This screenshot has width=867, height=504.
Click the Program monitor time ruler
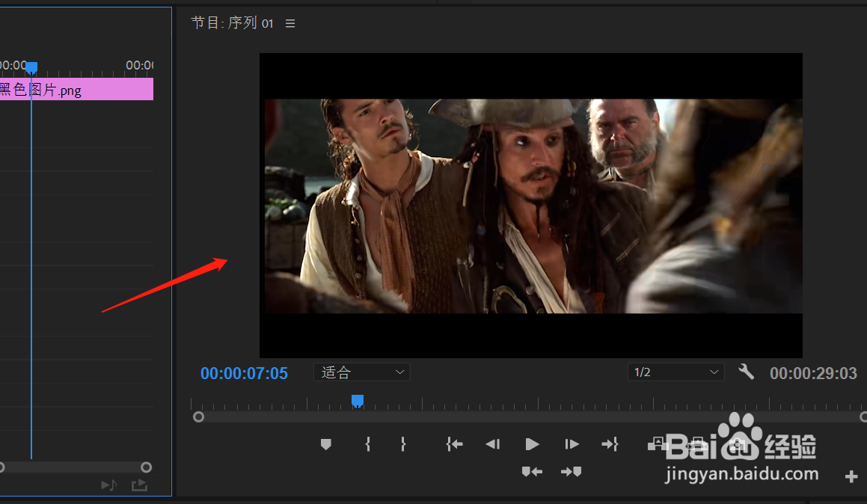528,403
